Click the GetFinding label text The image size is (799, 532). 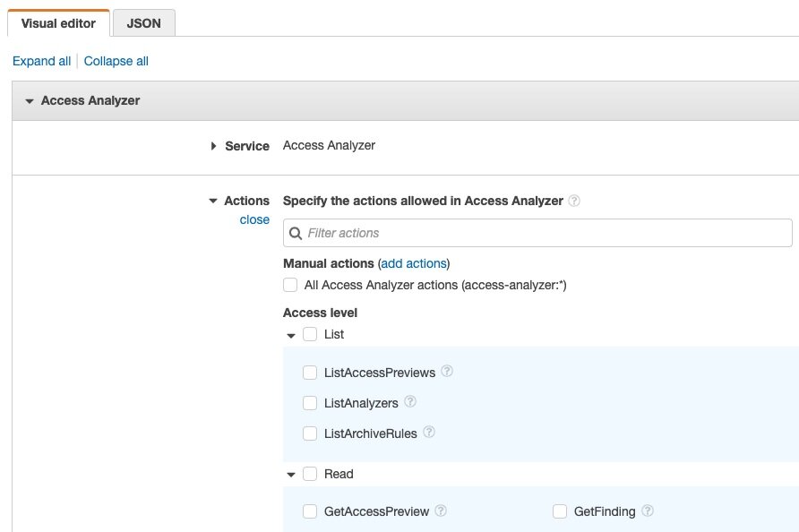[605, 511]
